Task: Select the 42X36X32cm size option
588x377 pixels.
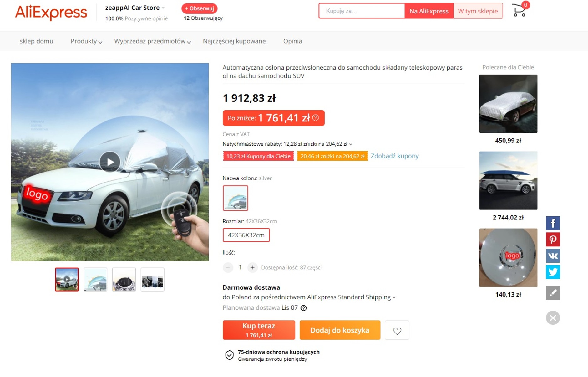Action: 246,235
